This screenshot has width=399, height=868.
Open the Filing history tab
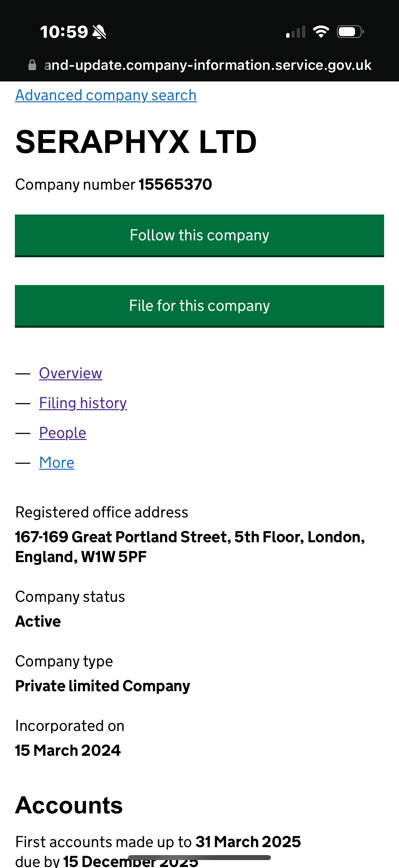(x=83, y=403)
